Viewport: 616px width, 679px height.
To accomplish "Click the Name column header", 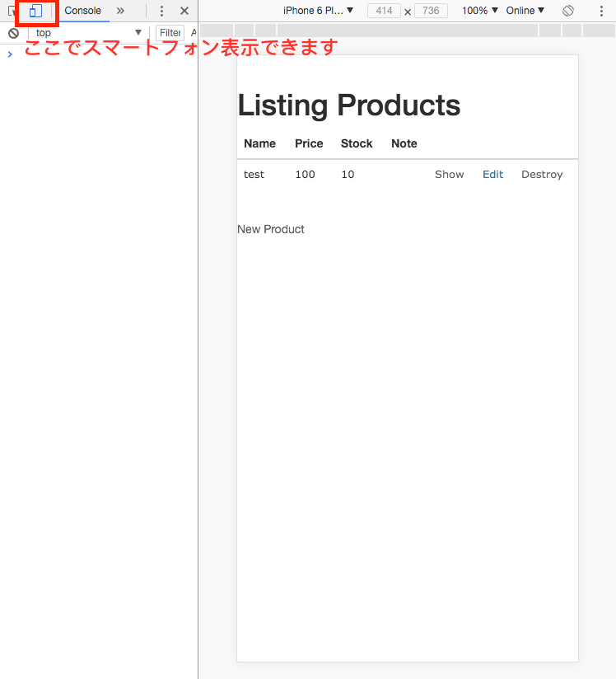I will pyautogui.click(x=259, y=143).
